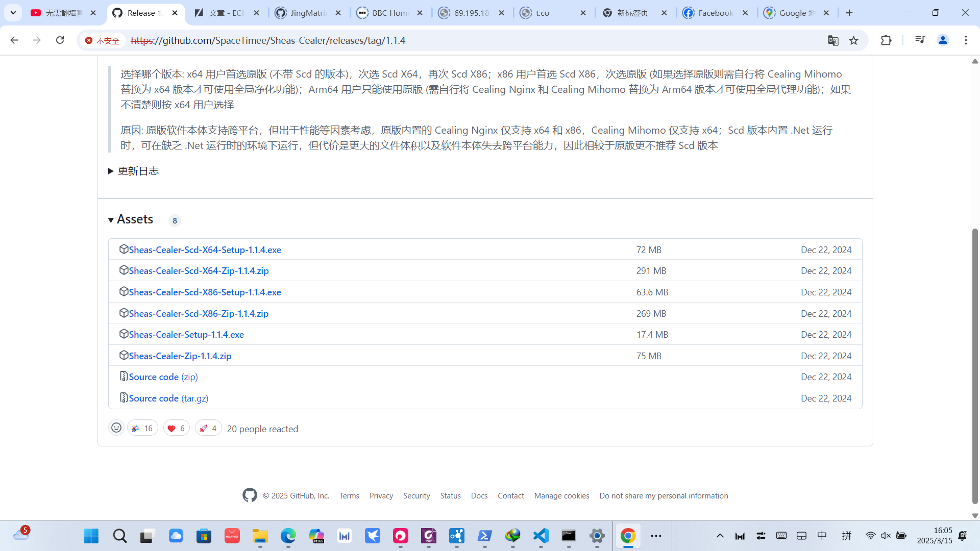Switch to the t.co tab
The image size is (980, 551).
(x=553, y=13)
